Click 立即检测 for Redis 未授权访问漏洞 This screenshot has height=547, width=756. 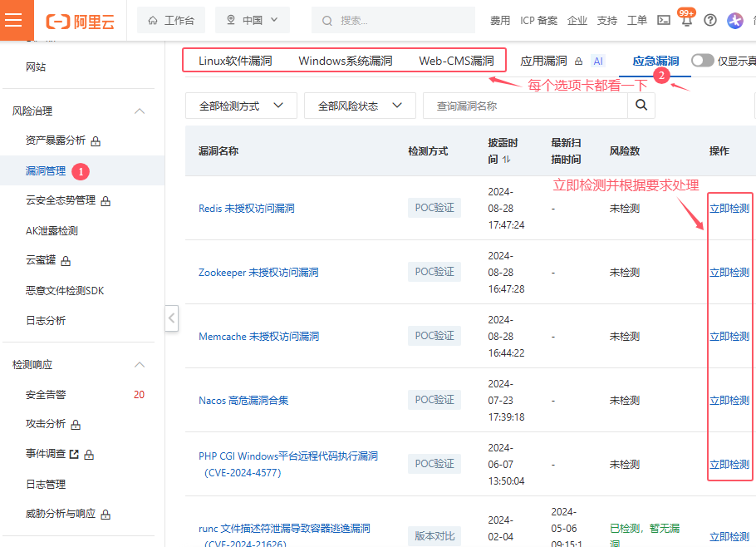coord(729,209)
